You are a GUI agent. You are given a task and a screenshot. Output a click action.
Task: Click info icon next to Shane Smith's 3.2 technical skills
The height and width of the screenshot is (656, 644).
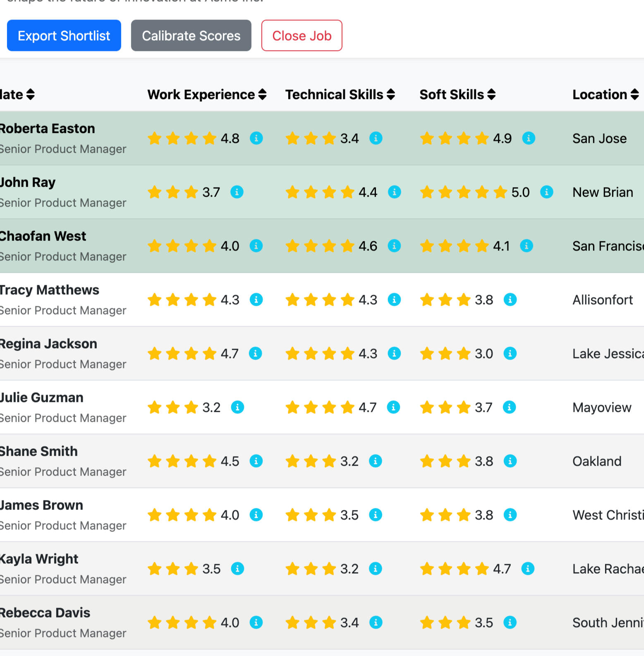[x=375, y=461]
